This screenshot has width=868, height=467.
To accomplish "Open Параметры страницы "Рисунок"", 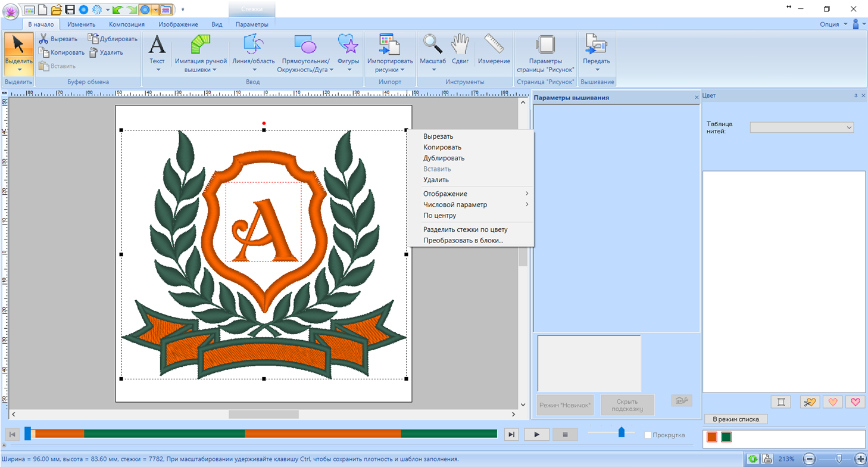I will click(545, 45).
